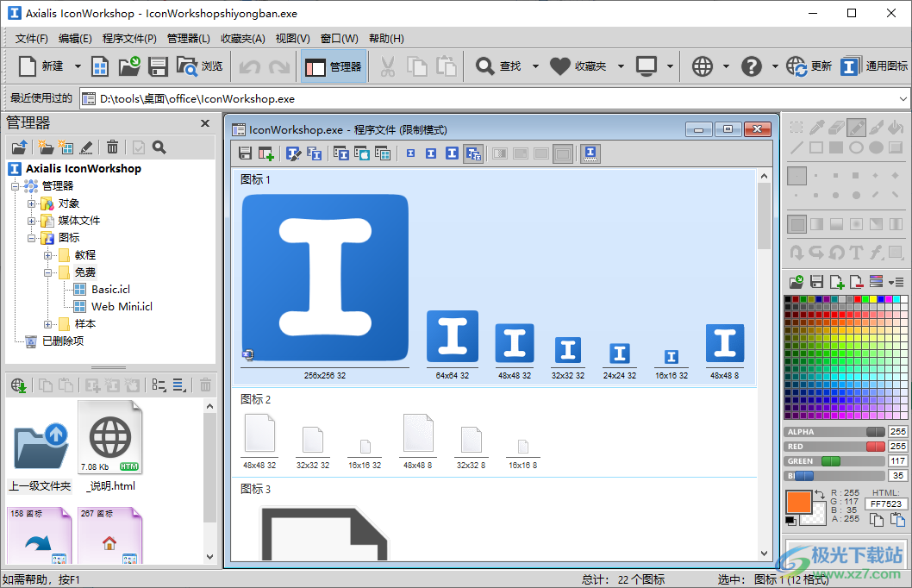Toggle the highlighted icon format button in document toolbar

coord(472,153)
